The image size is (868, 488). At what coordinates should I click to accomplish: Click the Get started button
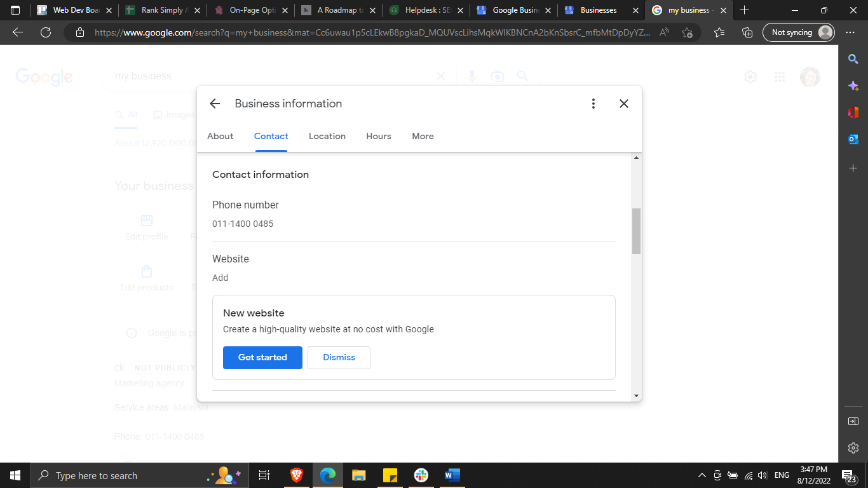click(x=262, y=357)
